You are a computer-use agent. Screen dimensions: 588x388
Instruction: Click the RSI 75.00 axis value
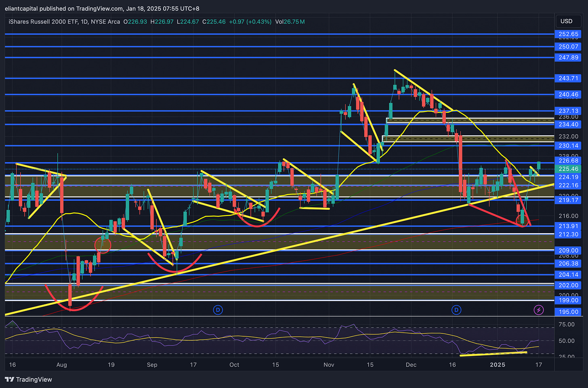566,325
